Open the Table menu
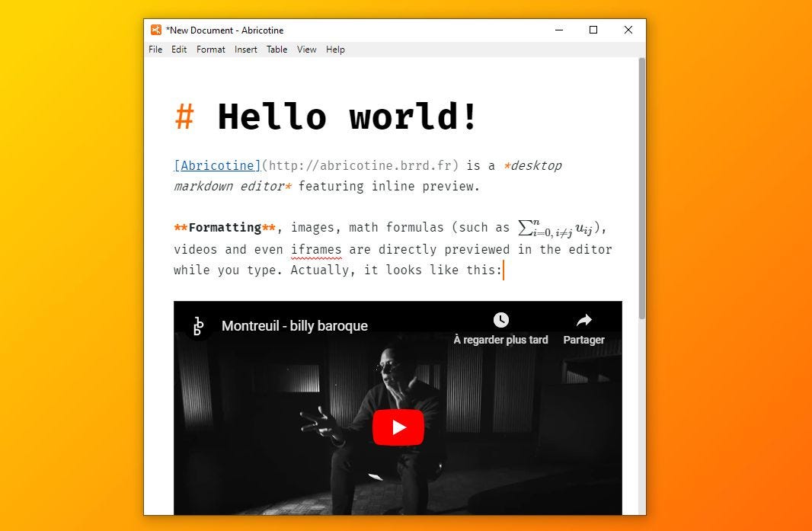This screenshot has height=531, width=812. [277, 50]
